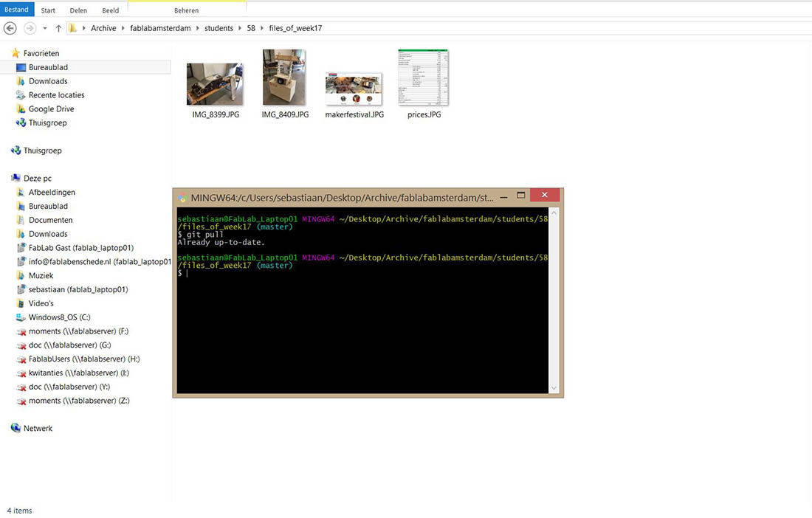Screen dimensions: 812x518
Task: Open Windows8_OS (C:) drive icon
Action: [x=21, y=317]
